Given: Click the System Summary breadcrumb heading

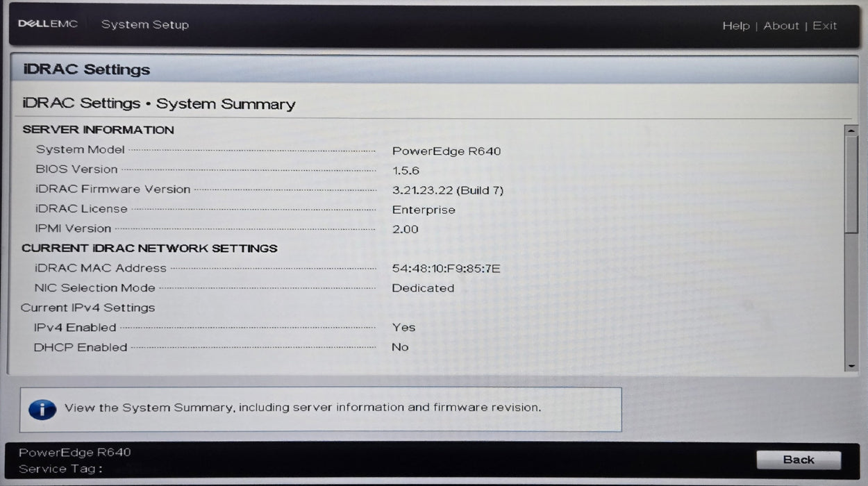Looking at the screenshot, I should (x=159, y=104).
